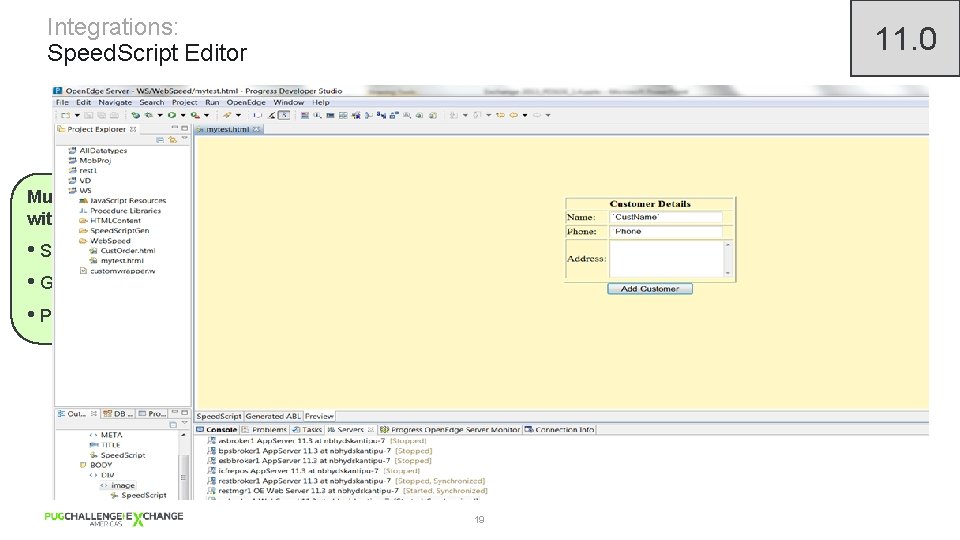Select the customwrapper.w file
This screenshot has width=960, height=540.
[117, 271]
